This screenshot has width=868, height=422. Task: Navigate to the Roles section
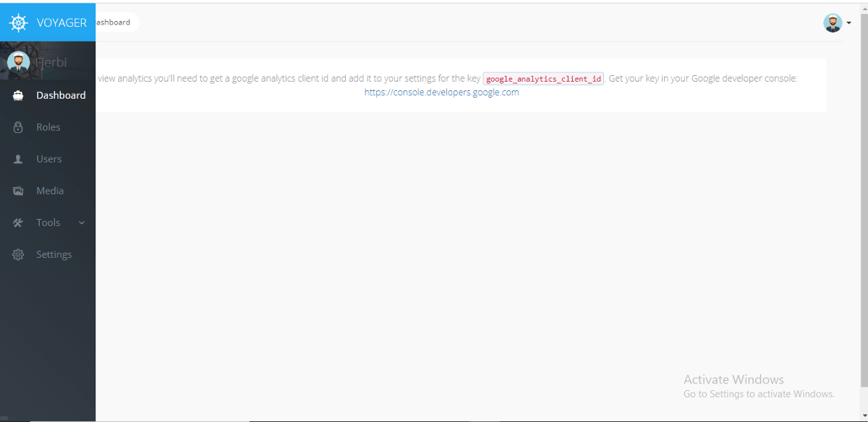tap(49, 126)
